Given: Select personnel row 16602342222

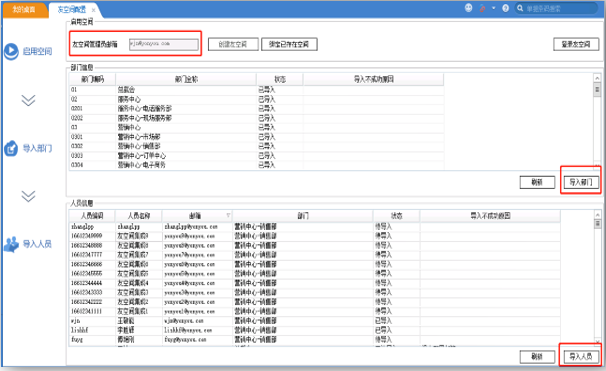Looking at the screenshot, I should coord(315,302).
